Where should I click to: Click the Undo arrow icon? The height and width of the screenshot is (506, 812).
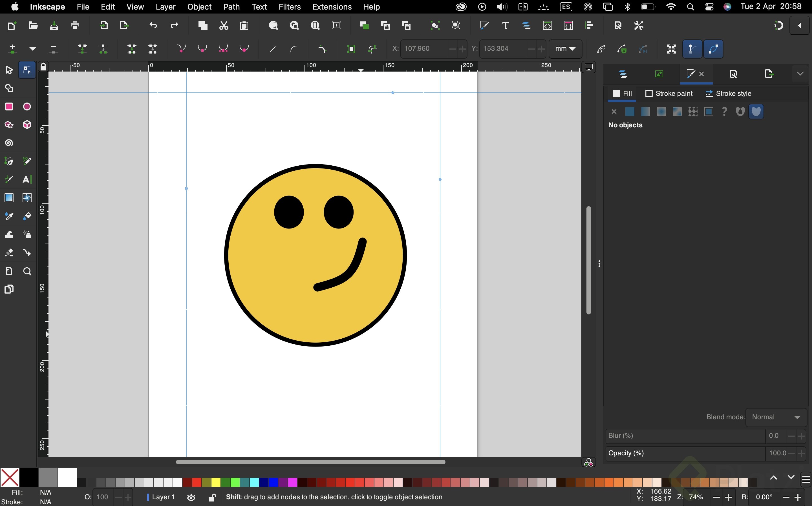tap(153, 25)
